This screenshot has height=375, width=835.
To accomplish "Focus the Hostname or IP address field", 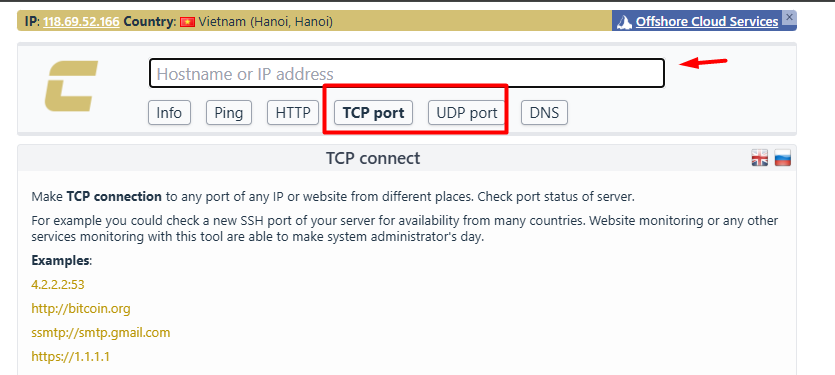I will point(407,73).
